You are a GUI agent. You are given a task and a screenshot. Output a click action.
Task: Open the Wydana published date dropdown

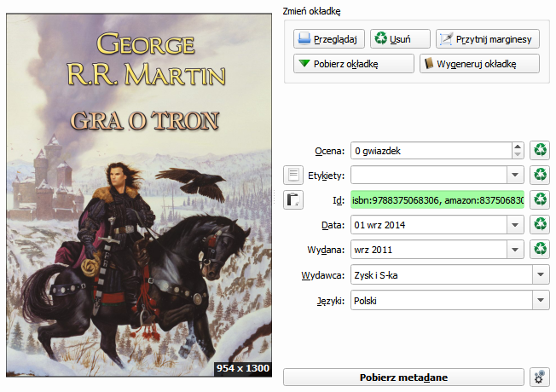click(x=515, y=250)
